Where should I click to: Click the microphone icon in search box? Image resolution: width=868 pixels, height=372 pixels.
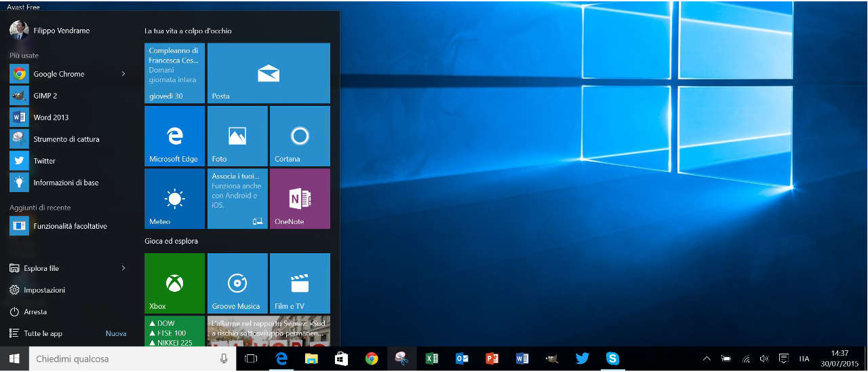224,358
